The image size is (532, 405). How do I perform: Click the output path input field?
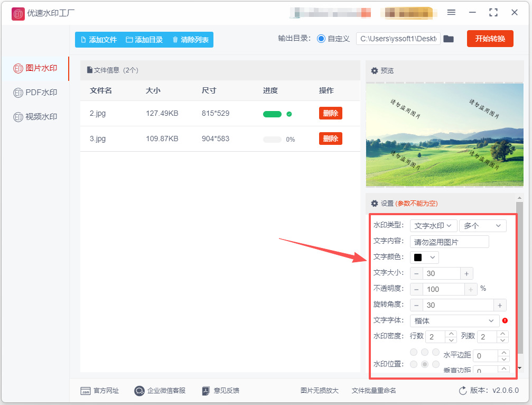398,39
